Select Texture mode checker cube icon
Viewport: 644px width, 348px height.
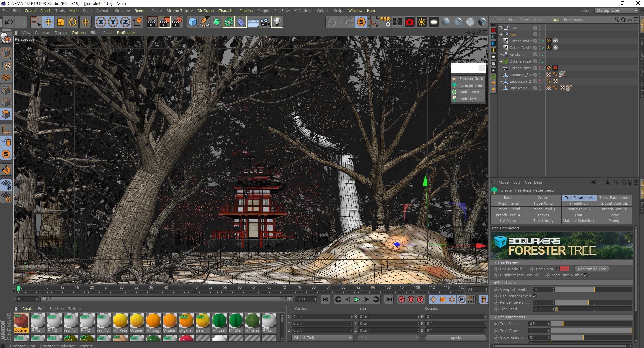click(x=6, y=66)
